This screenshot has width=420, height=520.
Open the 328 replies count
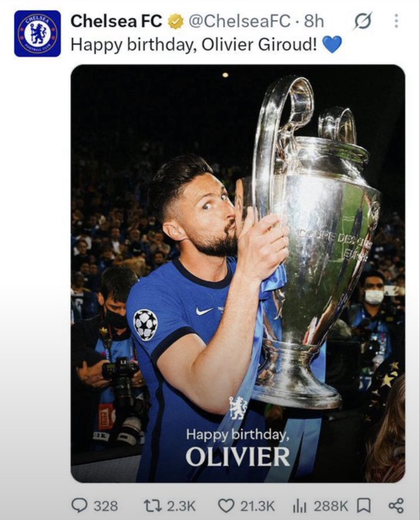tap(106, 506)
